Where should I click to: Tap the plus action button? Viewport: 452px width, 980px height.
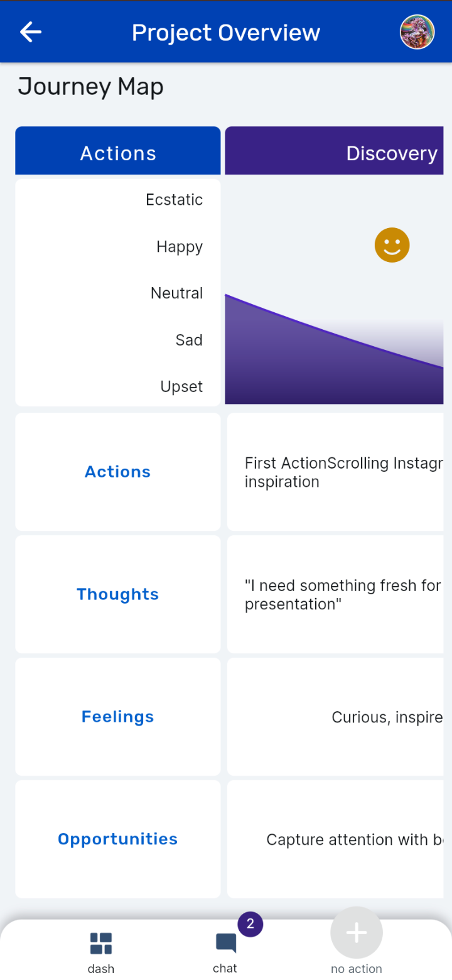tap(356, 933)
